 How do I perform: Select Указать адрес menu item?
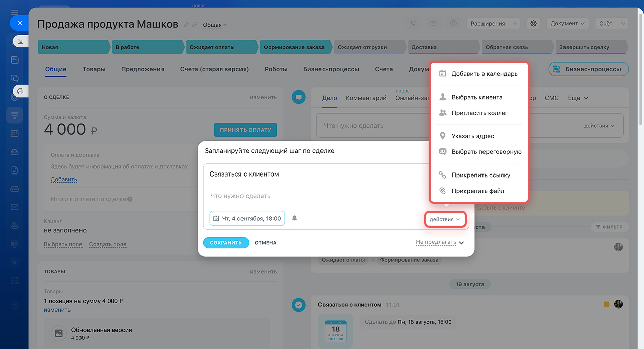coord(478,136)
